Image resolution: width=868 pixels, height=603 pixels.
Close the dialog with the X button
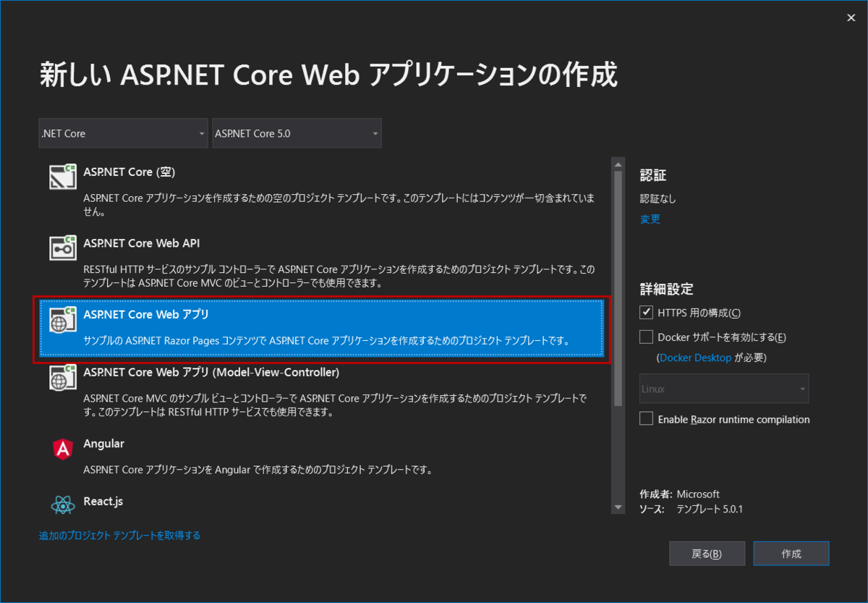click(851, 18)
